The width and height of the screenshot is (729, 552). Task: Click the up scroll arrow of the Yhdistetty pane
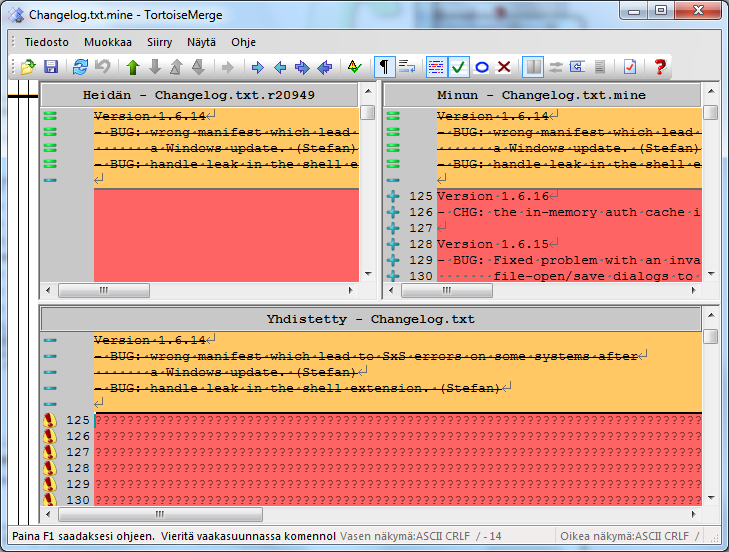pyautogui.click(x=711, y=315)
